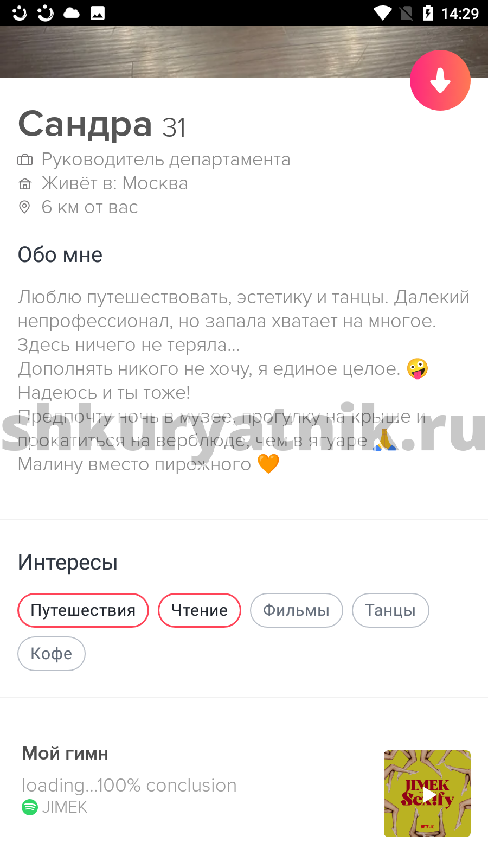Open the loading...100% conclusion song title
Image resolution: width=488 pixels, height=868 pixels.
pos(129,785)
